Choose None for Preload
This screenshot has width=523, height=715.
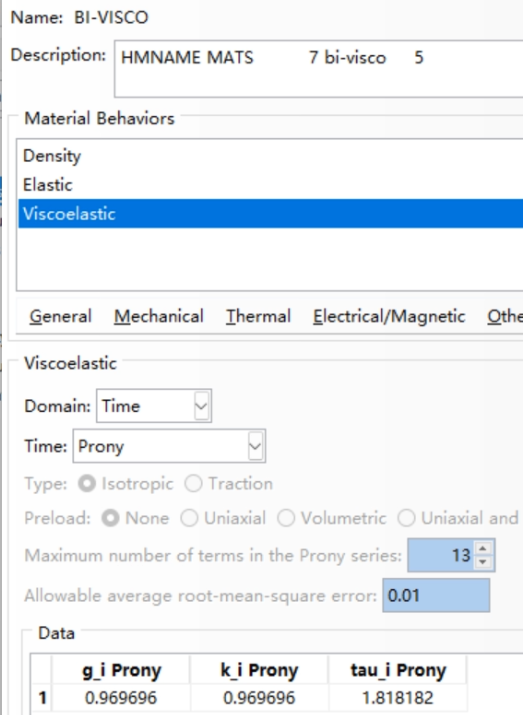(x=110, y=518)
